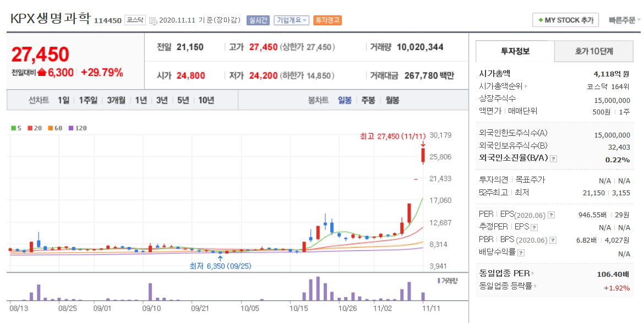644x323 pixels.
Task: Click red 20-day moving average legend
Action: (x=35, y=128)
